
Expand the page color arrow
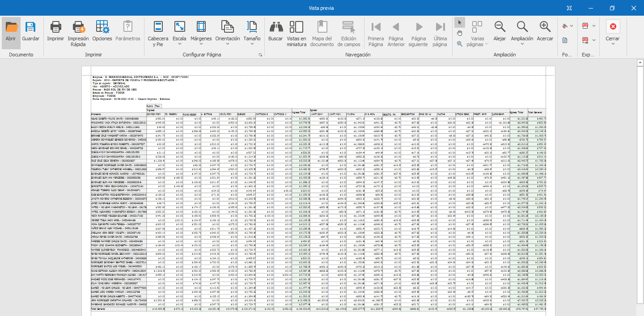point(572,26)
